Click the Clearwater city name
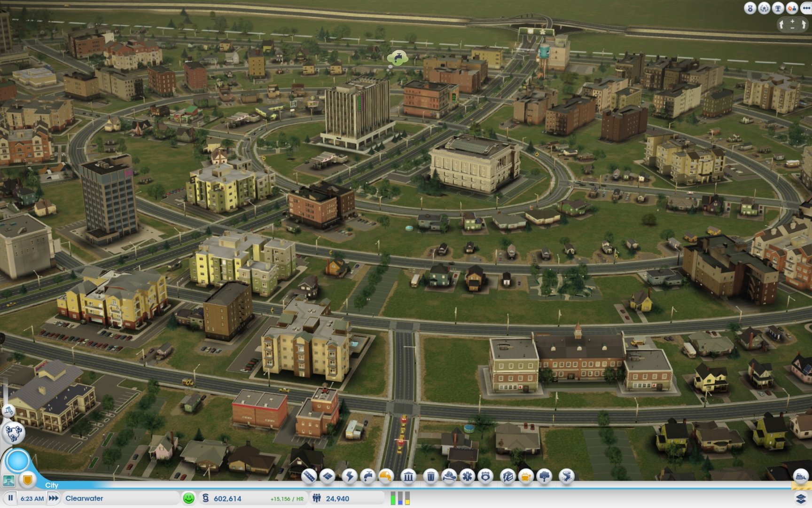The image size is (812, 508). click(x=84, y=499)
